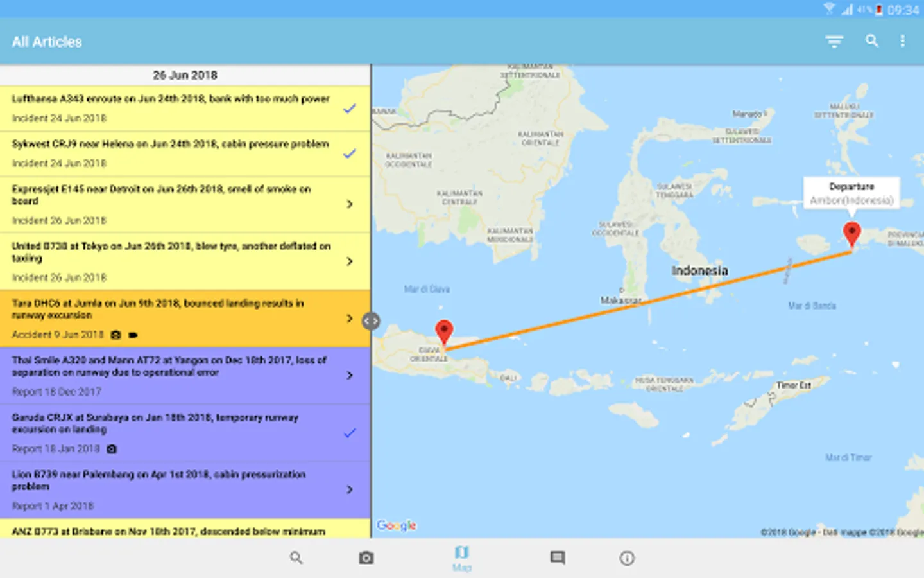Click video icon on Tara DHC6 article
The height and width of the screenshot is (578, 924).
click(133, 335)
